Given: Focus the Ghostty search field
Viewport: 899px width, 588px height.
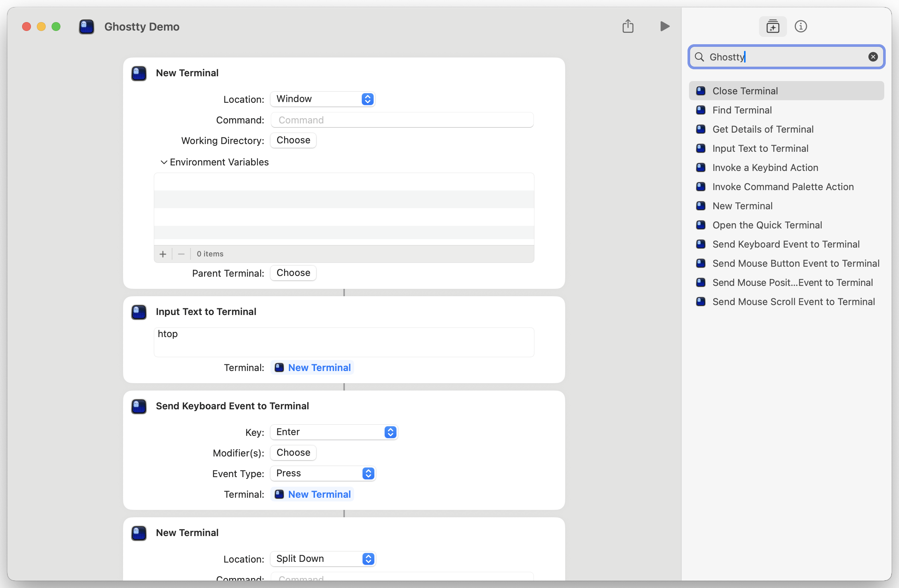Looking at the screenshot, I should coord(786,57).
